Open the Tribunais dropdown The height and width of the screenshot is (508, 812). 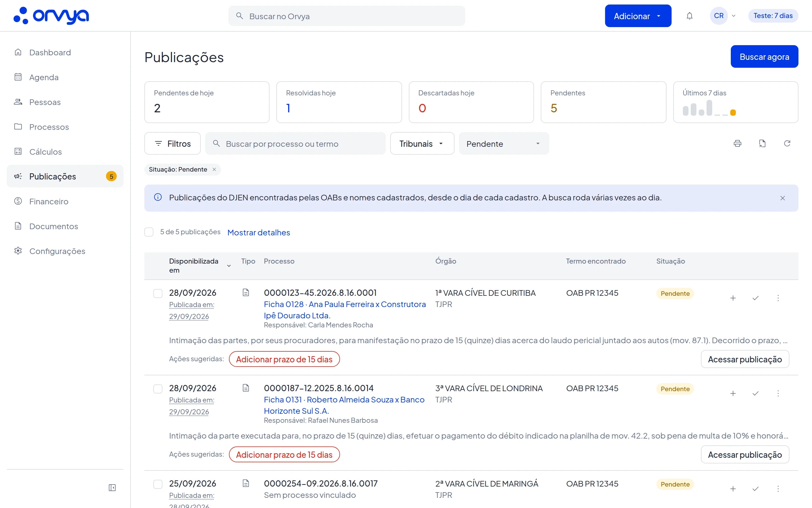[422, 143]
